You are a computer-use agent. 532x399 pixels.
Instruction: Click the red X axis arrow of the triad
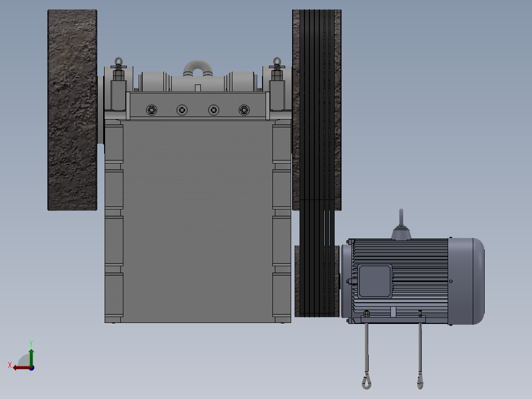click(21, 368)
